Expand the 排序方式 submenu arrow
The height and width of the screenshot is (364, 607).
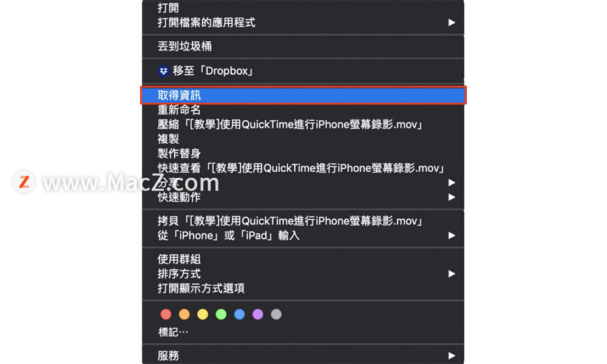click(452, 274)
